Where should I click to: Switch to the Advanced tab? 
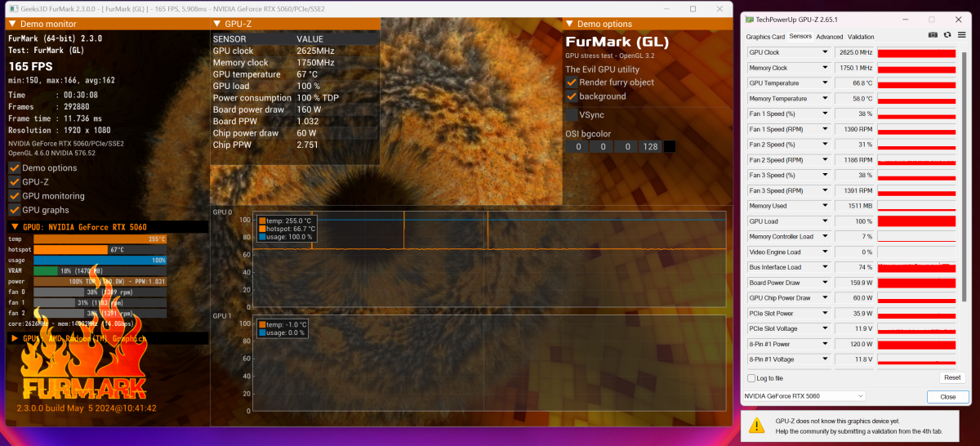(x=830, y=37)
